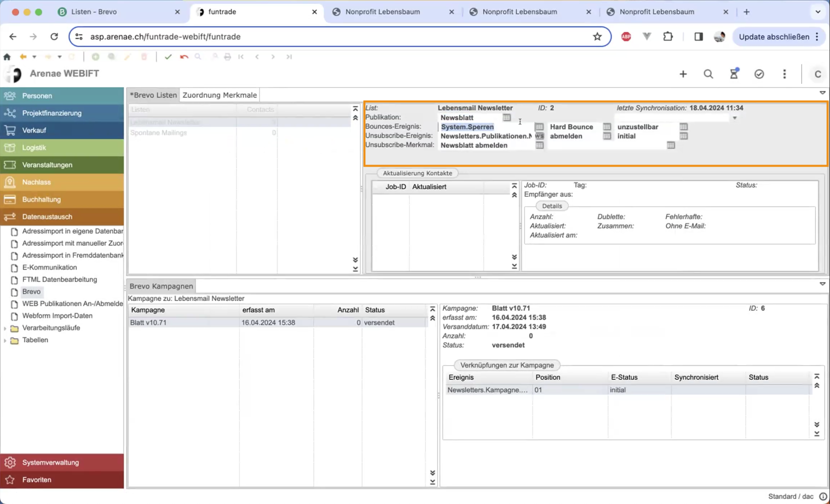Click the red undo arrow icon

point(184,57)
